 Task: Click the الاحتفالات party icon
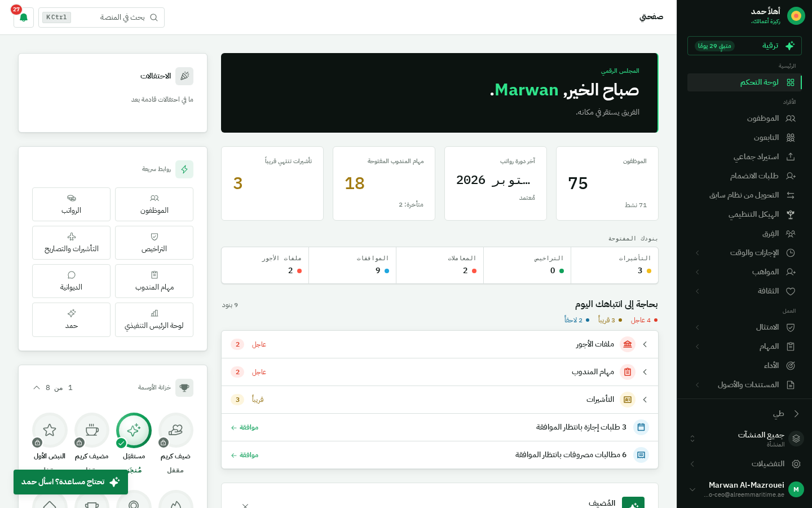(x=184, y=76)
